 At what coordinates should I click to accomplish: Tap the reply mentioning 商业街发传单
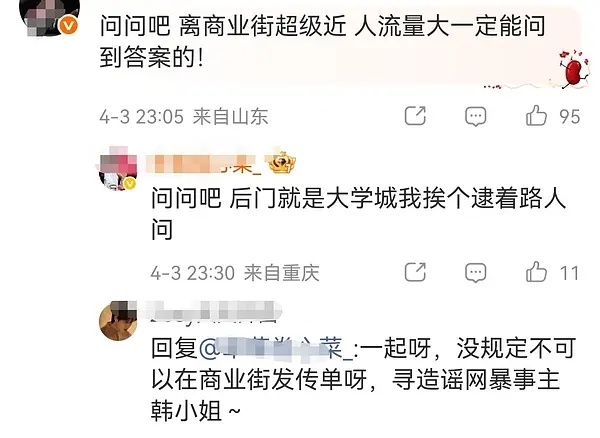pyautogui.click(x=363, y=379)
